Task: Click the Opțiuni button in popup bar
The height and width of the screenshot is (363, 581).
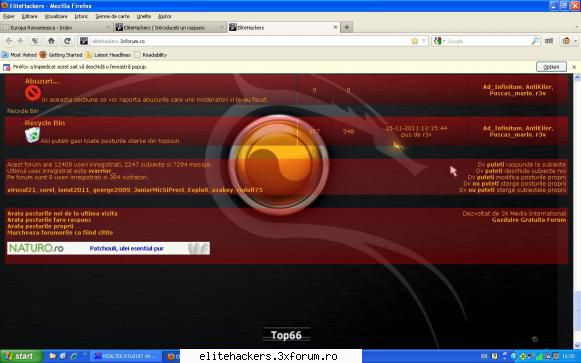Action: click(551, 67)
